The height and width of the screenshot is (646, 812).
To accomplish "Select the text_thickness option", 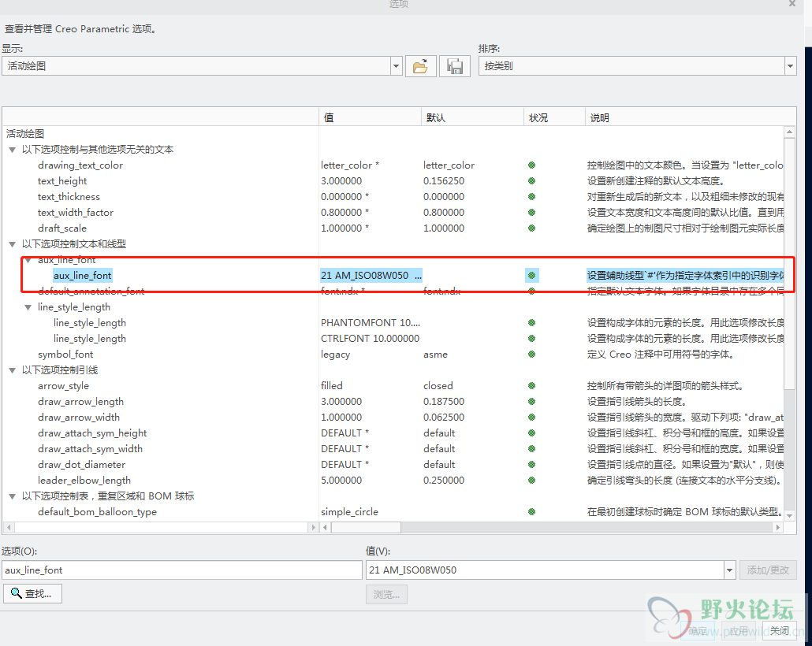I will coord(69,197).
